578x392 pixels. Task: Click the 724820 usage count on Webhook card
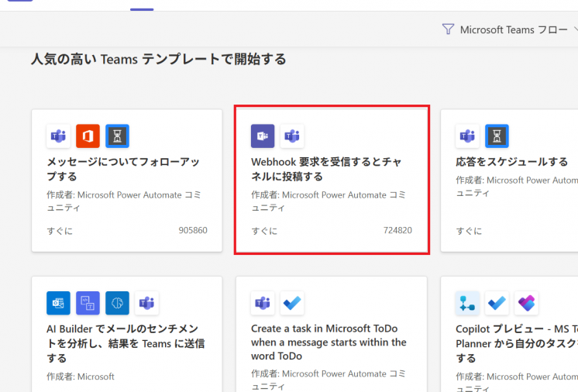[397, 231]
